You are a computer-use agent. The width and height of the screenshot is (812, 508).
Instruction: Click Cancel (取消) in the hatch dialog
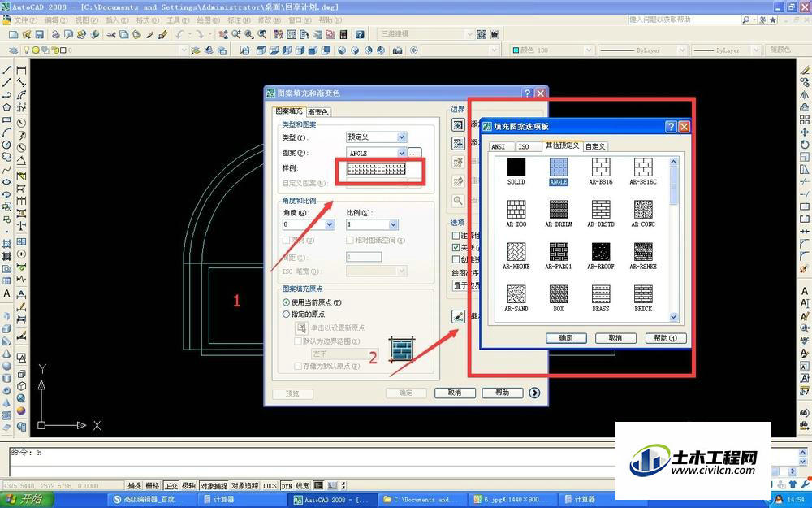click(455, 393)
